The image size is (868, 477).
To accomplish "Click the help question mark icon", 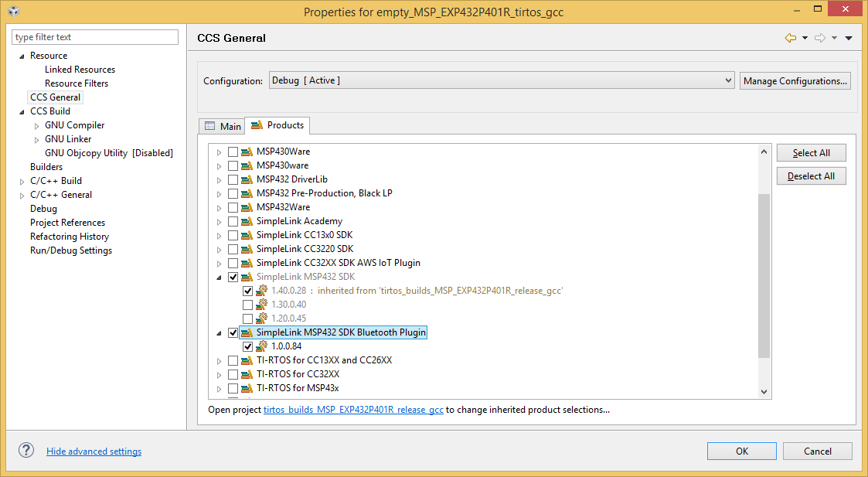I will pyautogui.click(x=26, y=451).
